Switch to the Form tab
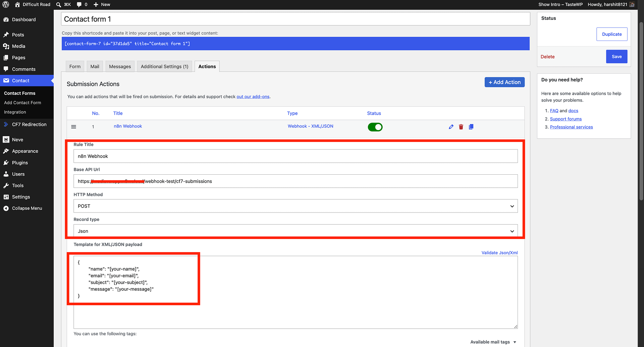The image size is (644, 347). (x=75, y=66)
